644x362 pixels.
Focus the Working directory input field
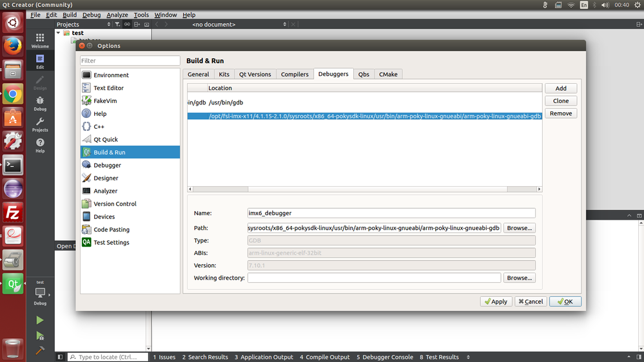(374, 278)
